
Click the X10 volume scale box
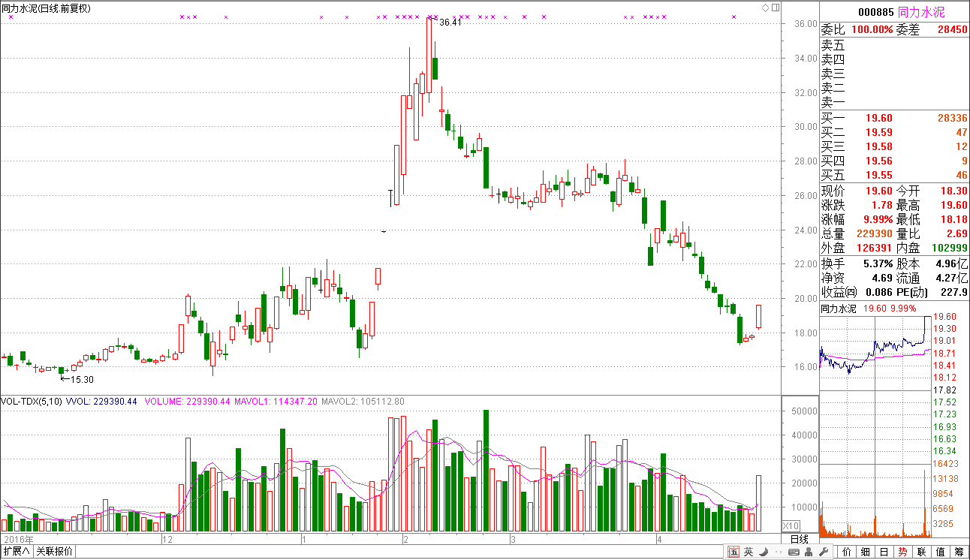tap(791, 526)
